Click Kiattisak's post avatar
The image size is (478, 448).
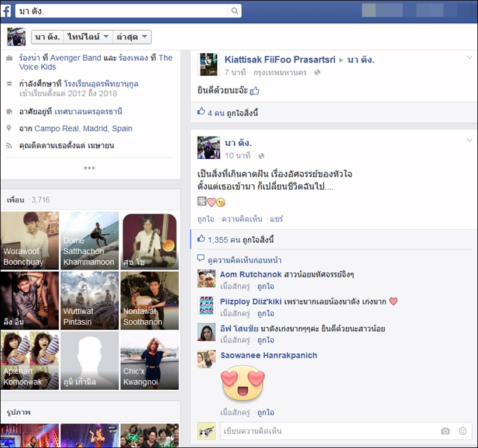209,64
